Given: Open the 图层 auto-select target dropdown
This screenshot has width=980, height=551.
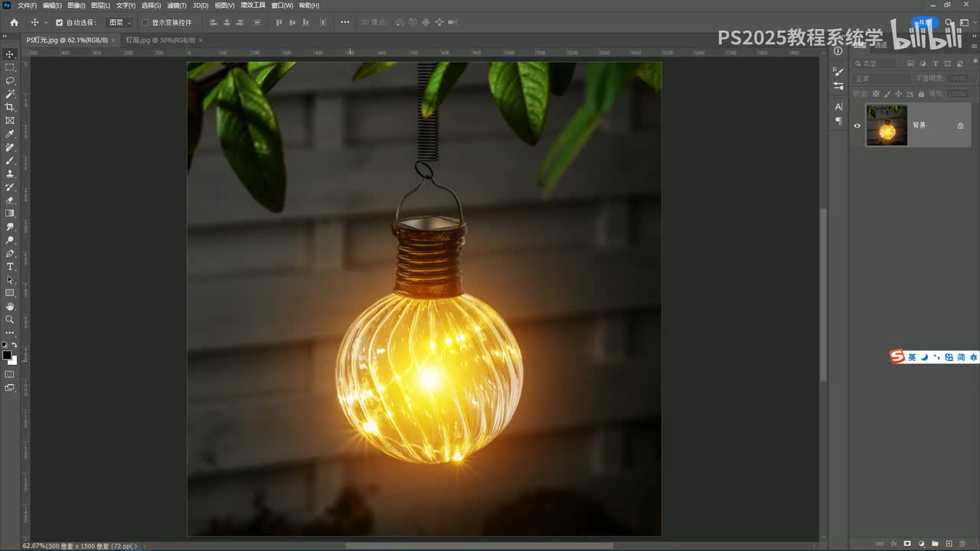Looking at the screenshot, I should point(119,23).
